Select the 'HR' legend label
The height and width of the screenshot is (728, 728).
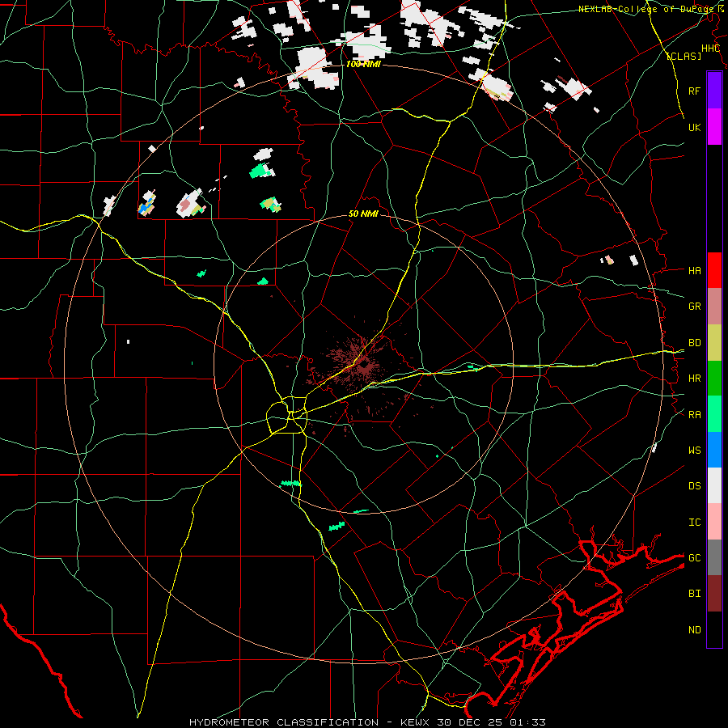(x=694, y=379)
